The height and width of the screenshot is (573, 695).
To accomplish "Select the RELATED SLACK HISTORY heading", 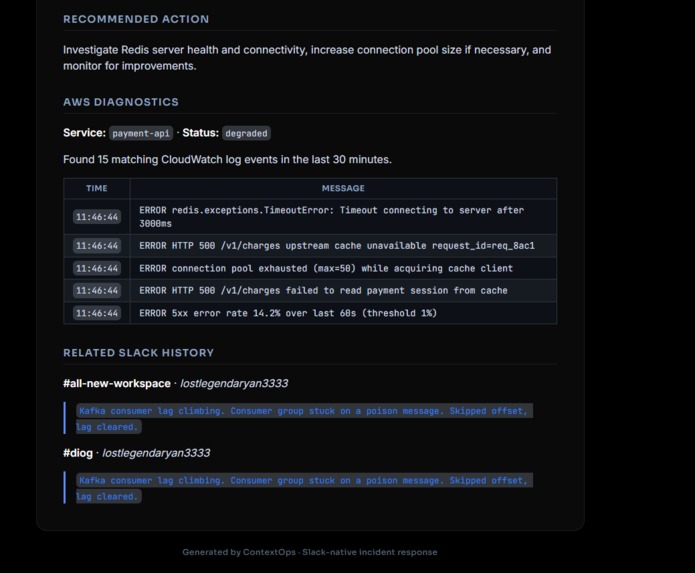I will [x=138, y=353].
